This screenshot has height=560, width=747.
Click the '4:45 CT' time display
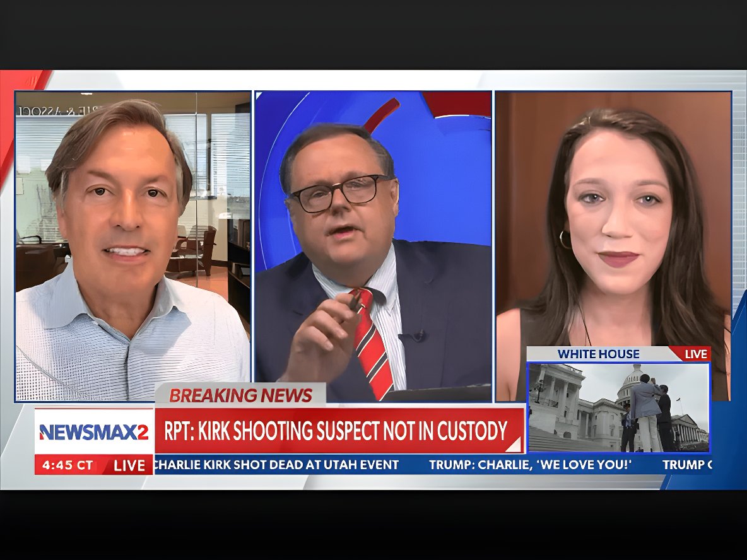[68, 465]
